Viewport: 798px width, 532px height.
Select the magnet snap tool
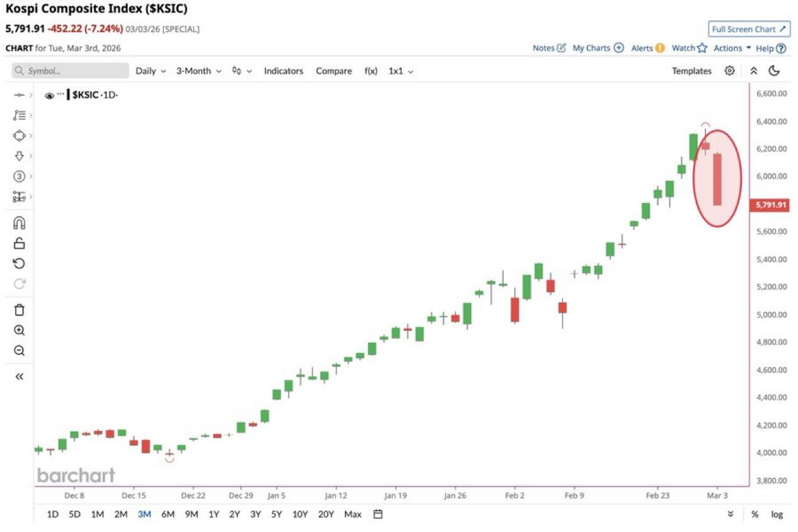(19, 223)
